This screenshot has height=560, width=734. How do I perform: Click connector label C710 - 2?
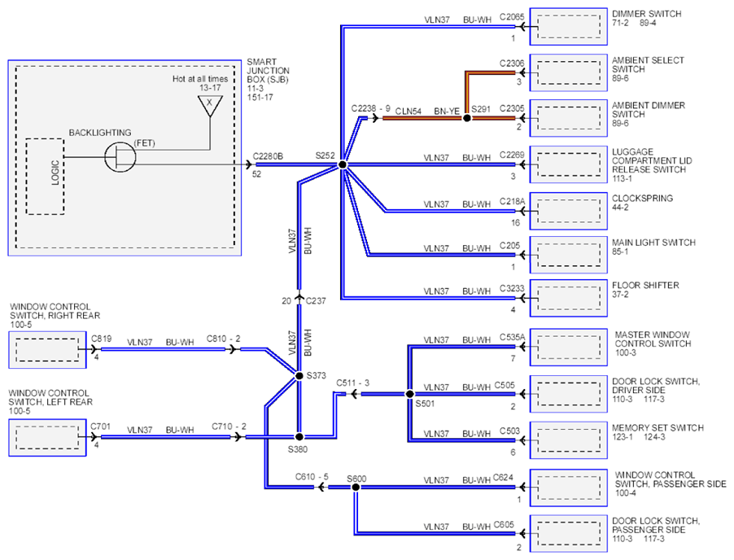pos(229,426)
